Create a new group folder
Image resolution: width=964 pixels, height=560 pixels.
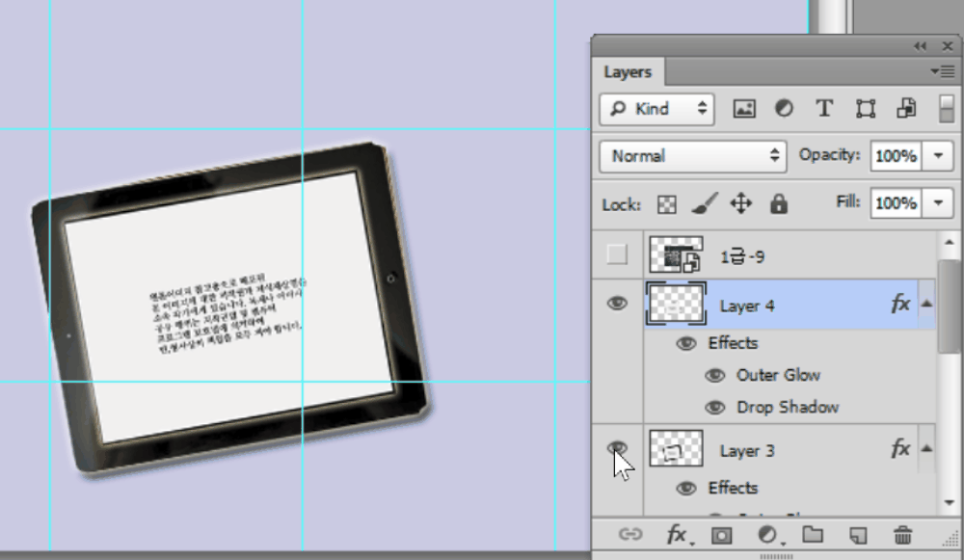(x=813, y=535)
